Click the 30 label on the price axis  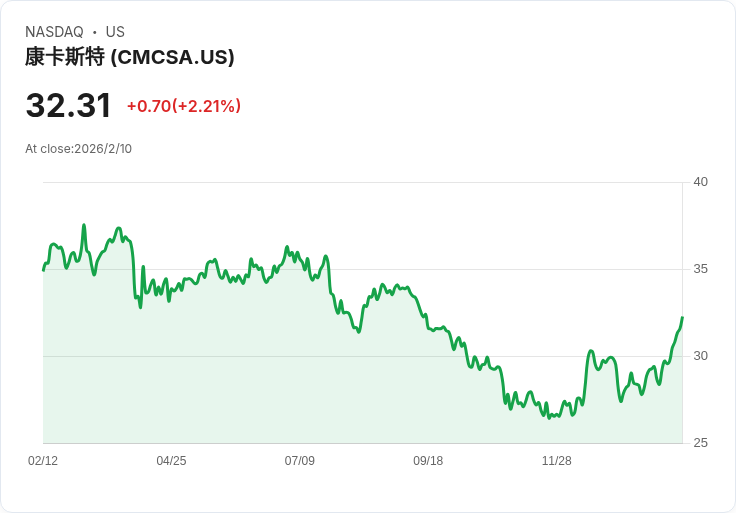tap(700, 356)
